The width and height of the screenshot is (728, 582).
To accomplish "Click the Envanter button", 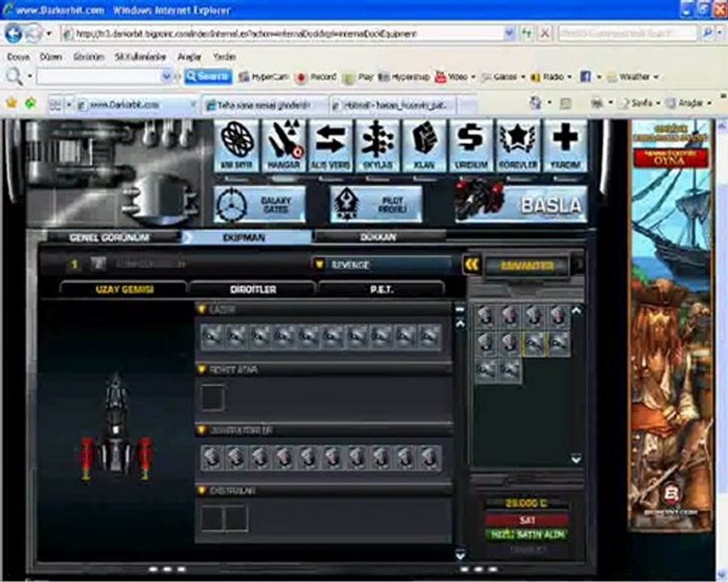I will tap(527, 265).
